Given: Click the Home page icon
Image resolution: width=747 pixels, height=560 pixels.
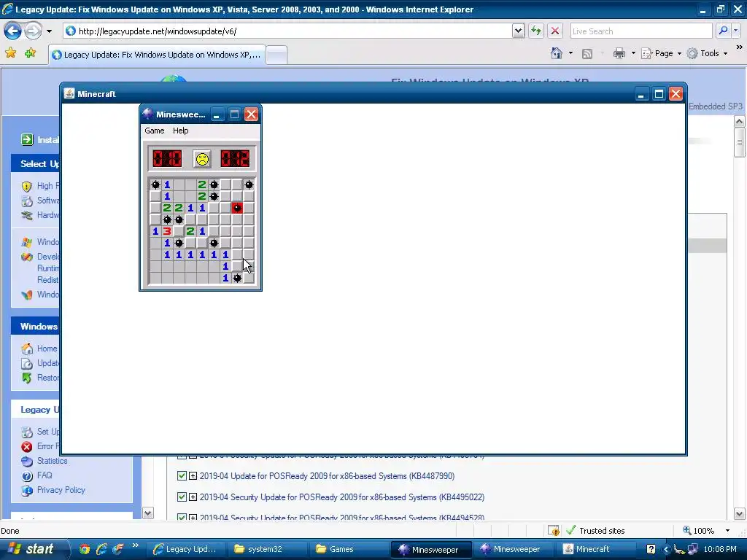Looking at the screenshot, I should [557, 53].
